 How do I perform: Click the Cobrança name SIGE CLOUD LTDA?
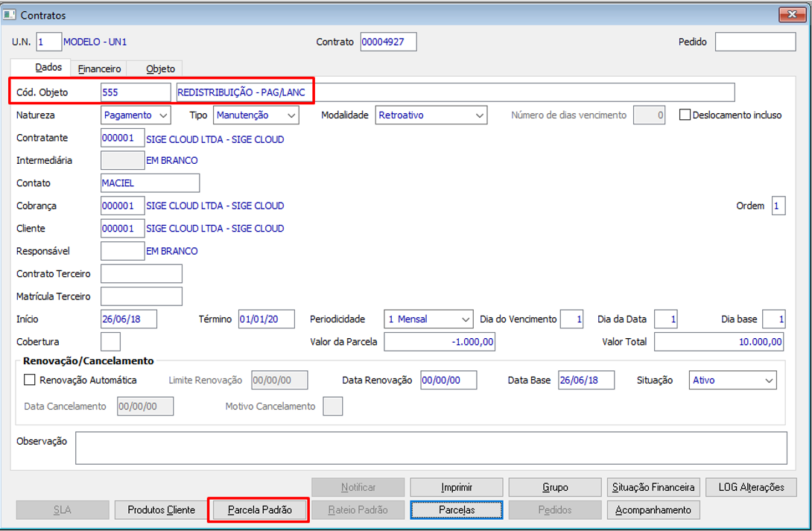tap(215, 206)
